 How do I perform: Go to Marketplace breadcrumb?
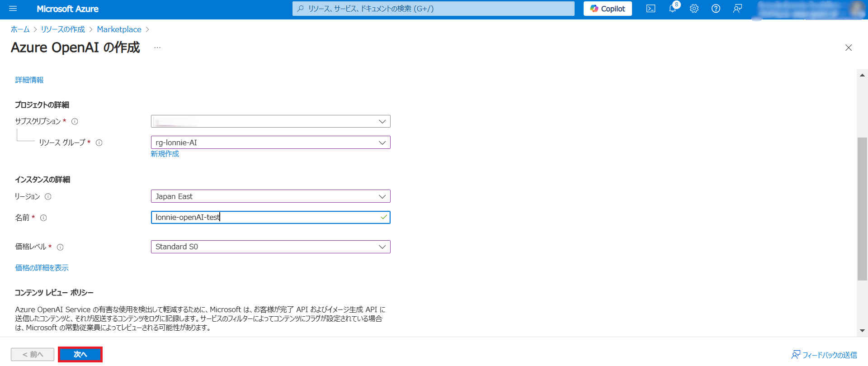[119, 29]
